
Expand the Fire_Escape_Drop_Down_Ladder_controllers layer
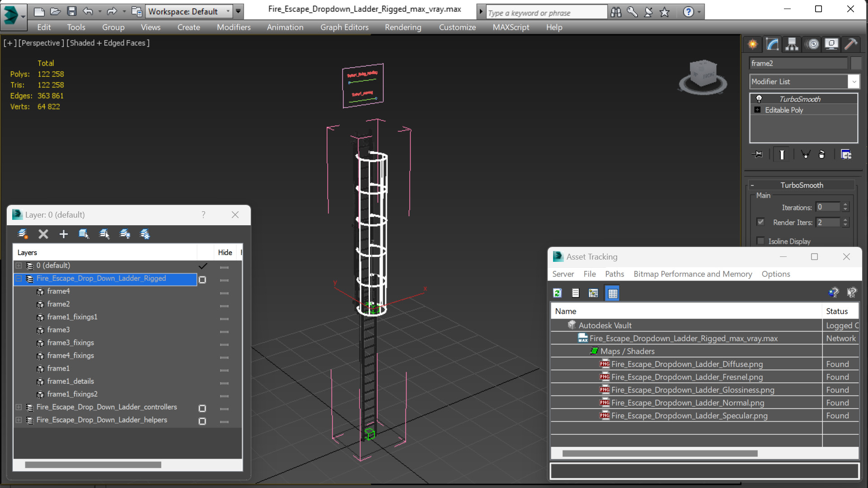click(19, 407)
